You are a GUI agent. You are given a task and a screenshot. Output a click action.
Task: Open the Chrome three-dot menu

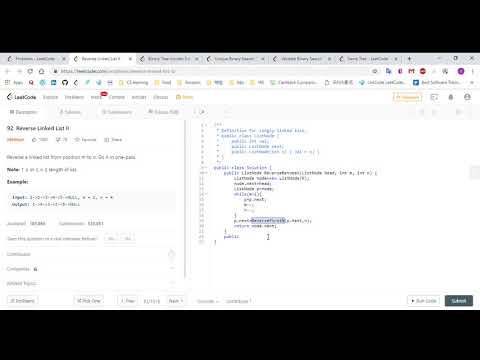click(472, 71)
